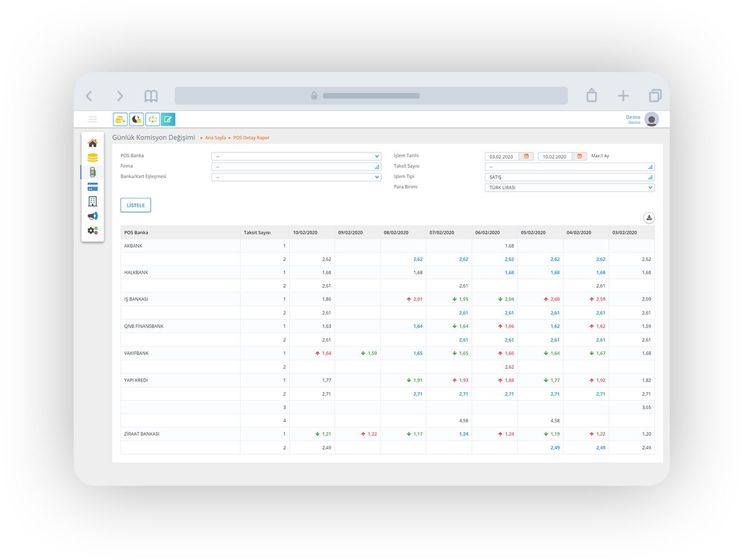This screenshot has height=560, width=744.
Task: Open the hamburger menu in the top bar
Action: pos(92,119)
